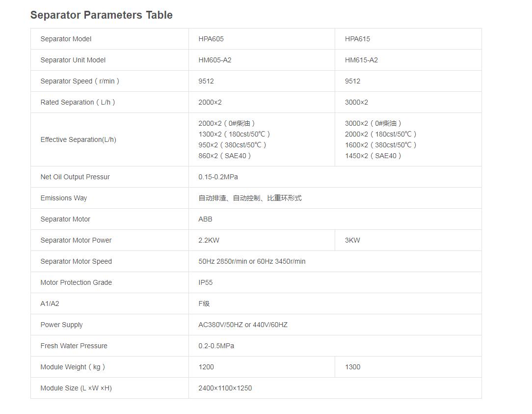Click the 1300 module weight value
Viewport: 532px width, 414px height.
point(352,367)
